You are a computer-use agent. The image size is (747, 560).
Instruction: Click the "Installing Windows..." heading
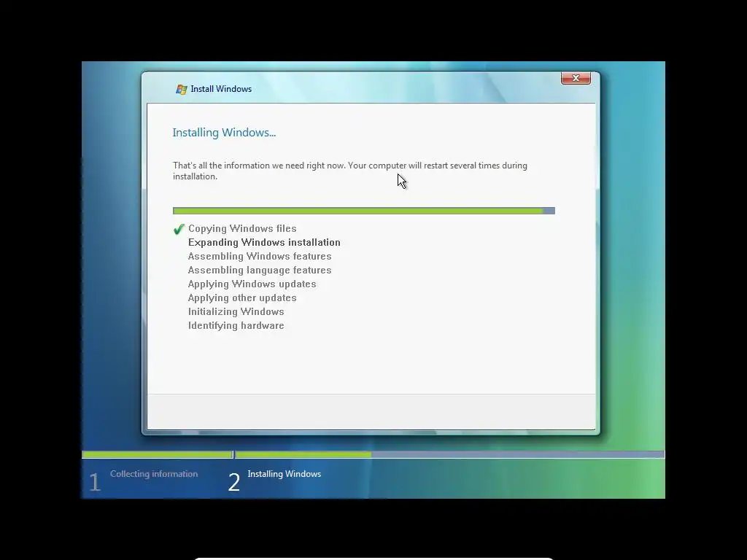click(224, 133)
